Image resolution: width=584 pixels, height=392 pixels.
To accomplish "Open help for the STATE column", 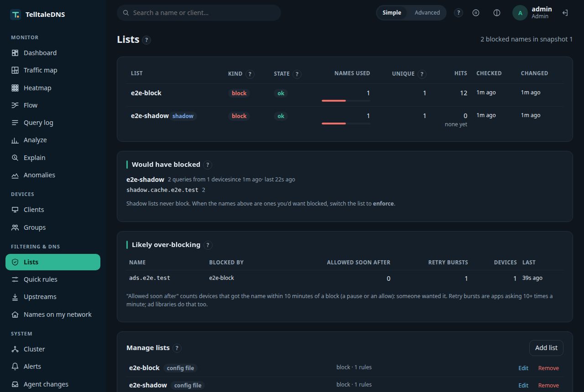I will [297, 74].
